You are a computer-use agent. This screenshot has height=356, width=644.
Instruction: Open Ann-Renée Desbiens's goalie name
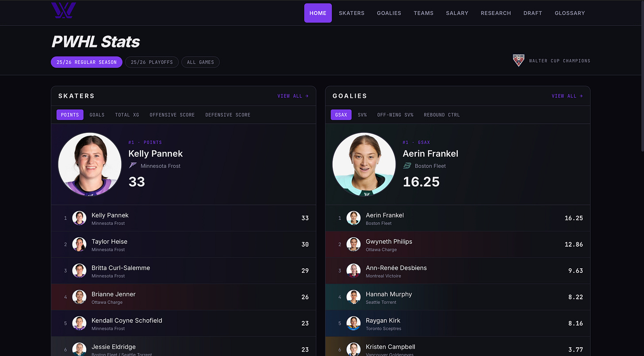point(396,268)
